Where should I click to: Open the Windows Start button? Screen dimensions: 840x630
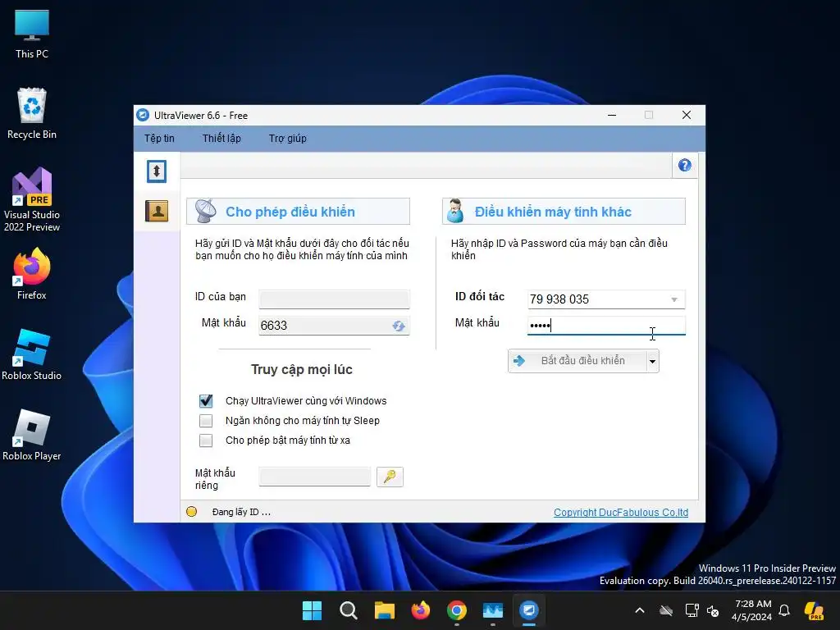[312, 610]
